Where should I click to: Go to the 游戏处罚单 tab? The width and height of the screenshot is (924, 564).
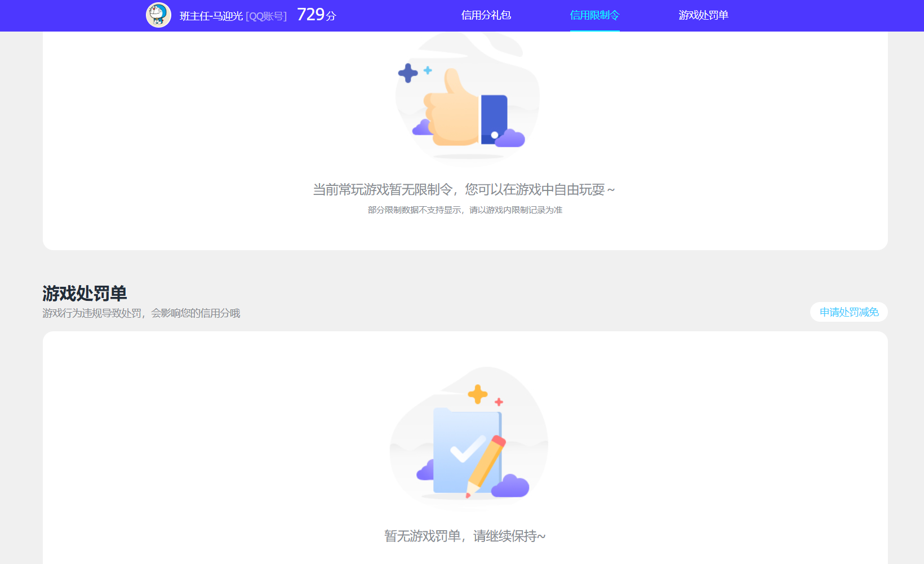[x=703, y=15]
